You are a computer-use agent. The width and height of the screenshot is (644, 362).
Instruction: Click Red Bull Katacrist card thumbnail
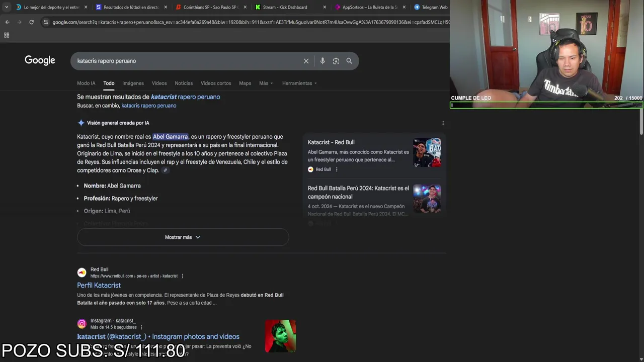point(427,153)
